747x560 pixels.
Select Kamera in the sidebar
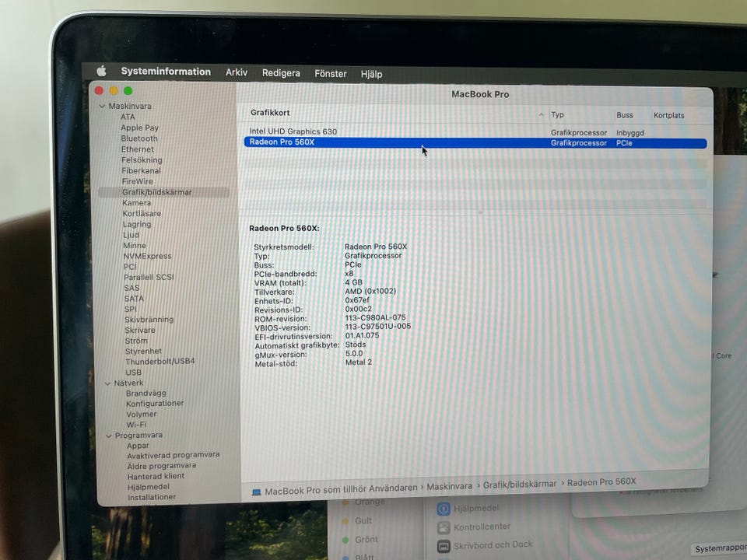coord(137,202)
